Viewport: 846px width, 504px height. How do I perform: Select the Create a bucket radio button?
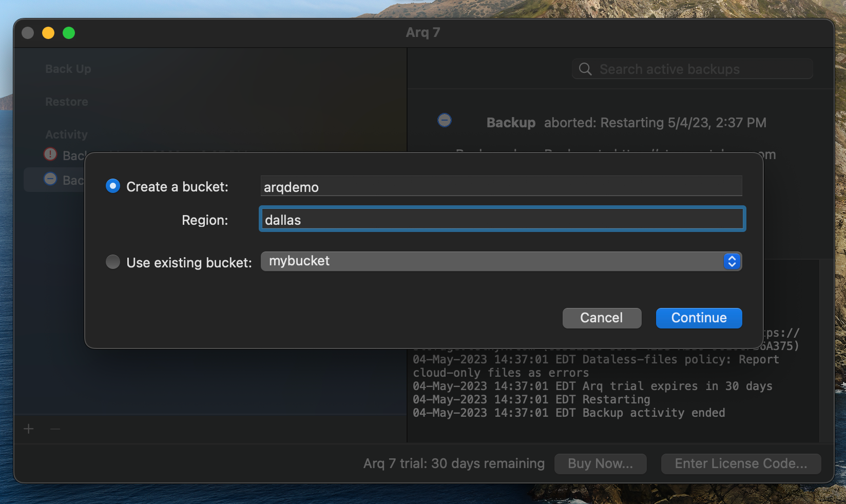113,186
